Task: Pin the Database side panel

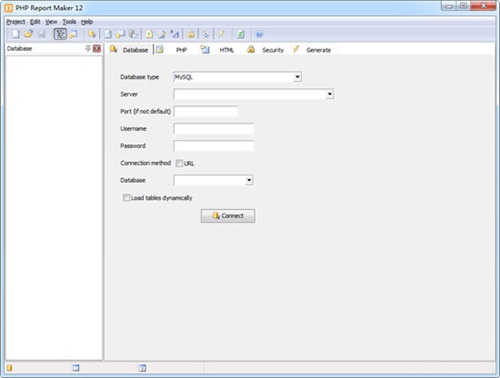Action: tap(88, 49)
